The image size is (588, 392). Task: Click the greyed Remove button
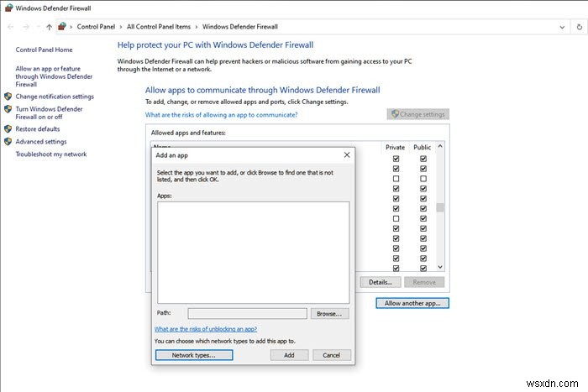click(x=424, y=282)
